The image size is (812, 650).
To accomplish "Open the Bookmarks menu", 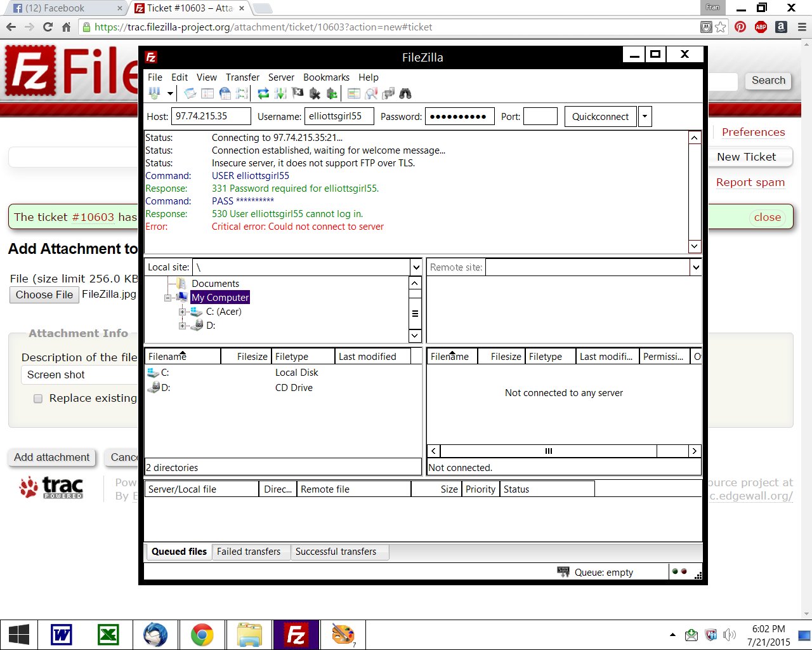I will point(326,77).
